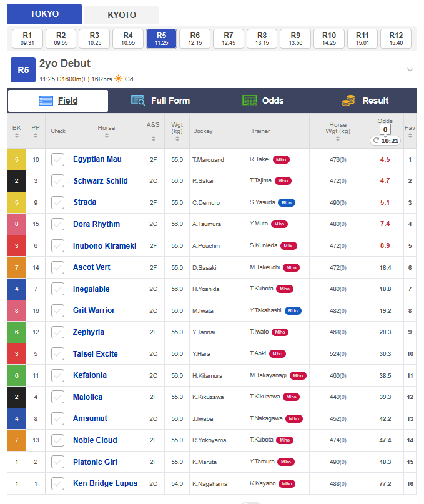
Task: Open Noble Cloud horse link
Action: pyautogui.click(x=95, y=440)
